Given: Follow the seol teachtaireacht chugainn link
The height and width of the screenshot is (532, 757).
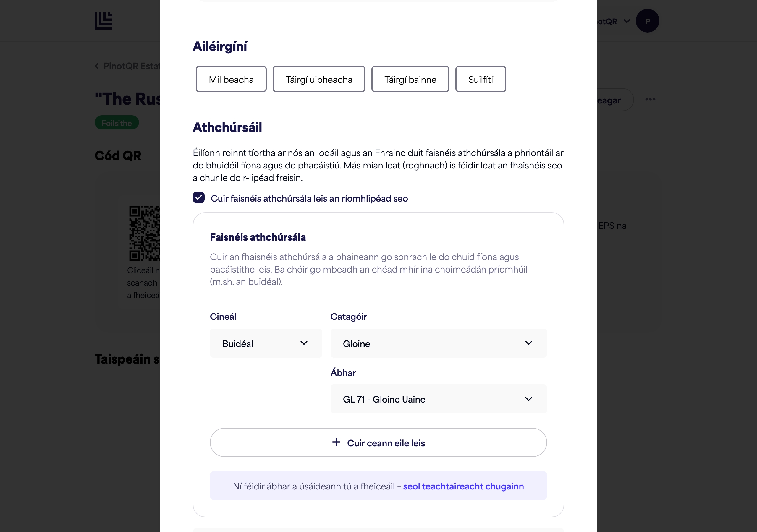Looking at the screenshot, I should point(463,486).
